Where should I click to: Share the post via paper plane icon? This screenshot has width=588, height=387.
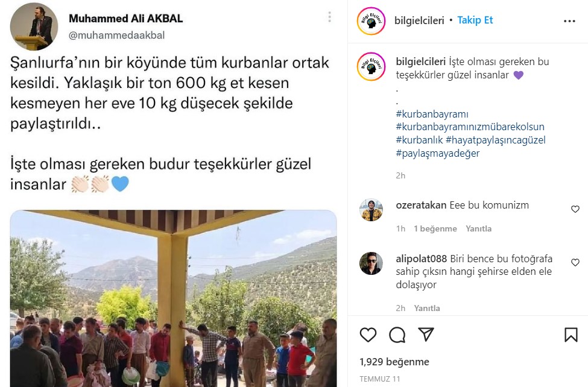point(426,334)
